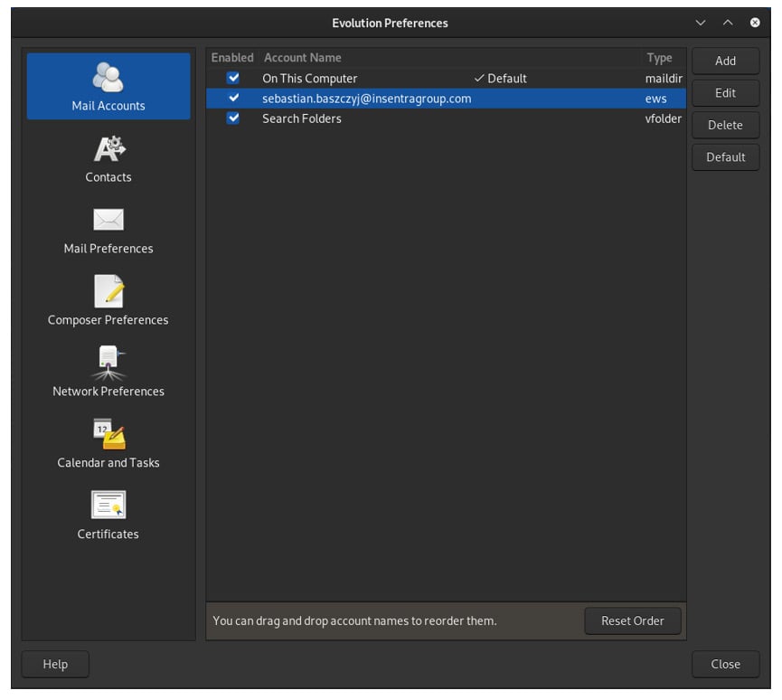Click the Enabled column header
This screenshot has width=782, height=700.
coord(232,58)
